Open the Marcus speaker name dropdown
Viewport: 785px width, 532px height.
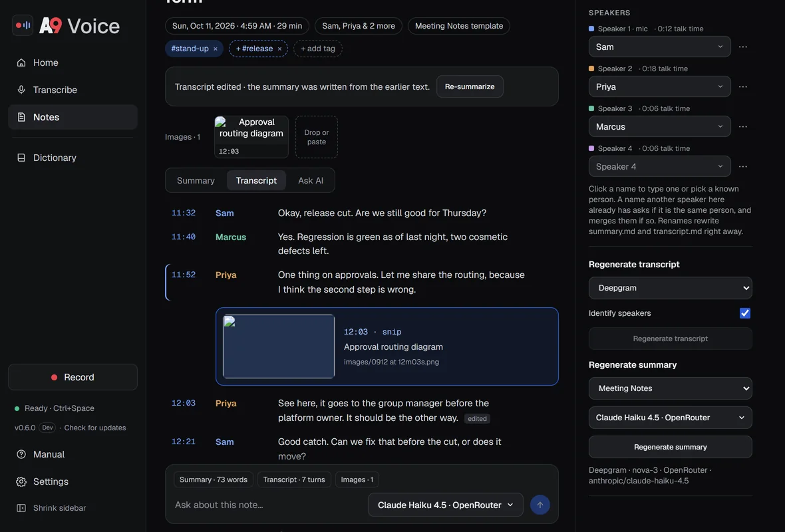tap(659, 126)
